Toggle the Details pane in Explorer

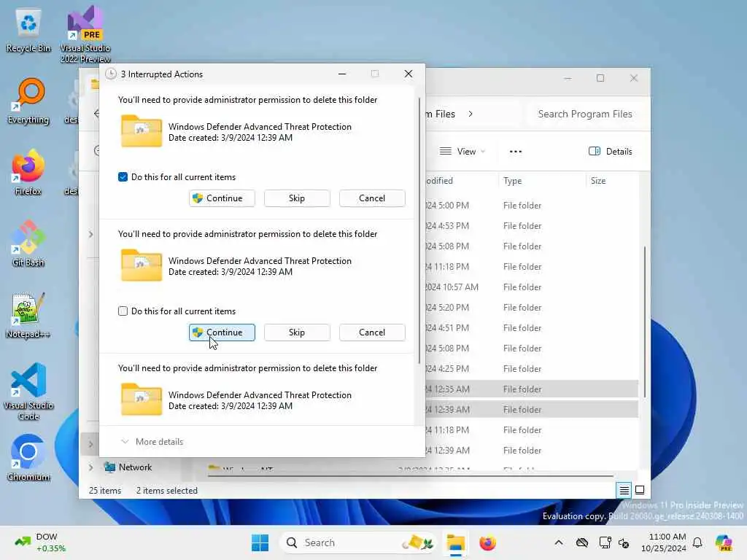[x=611, y=152]
